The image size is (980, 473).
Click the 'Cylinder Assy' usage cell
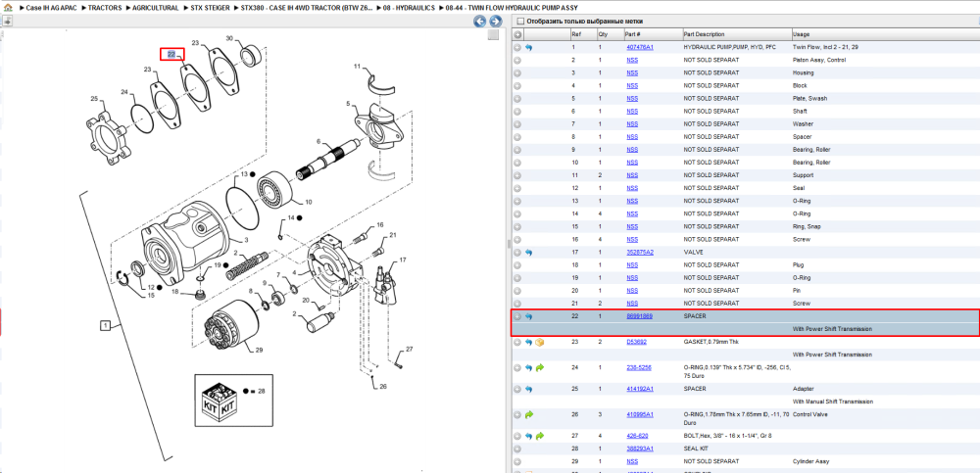(x=810, y=461)
